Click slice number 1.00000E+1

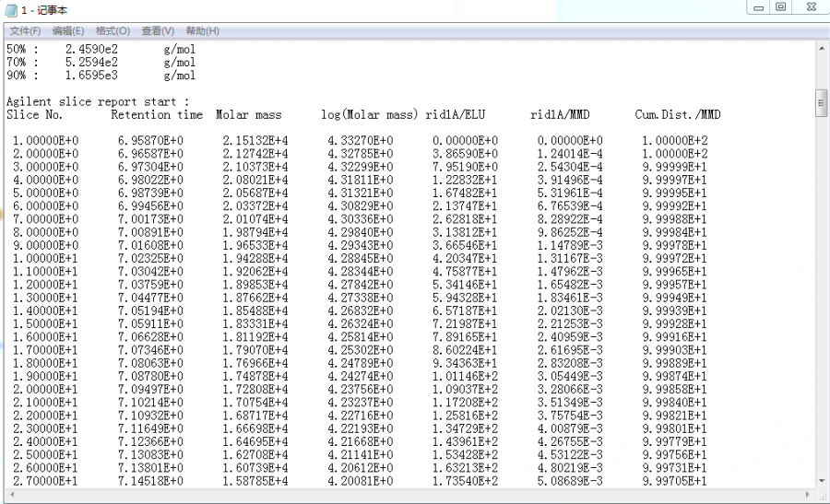pyautogui.click(x=45, y=259)
